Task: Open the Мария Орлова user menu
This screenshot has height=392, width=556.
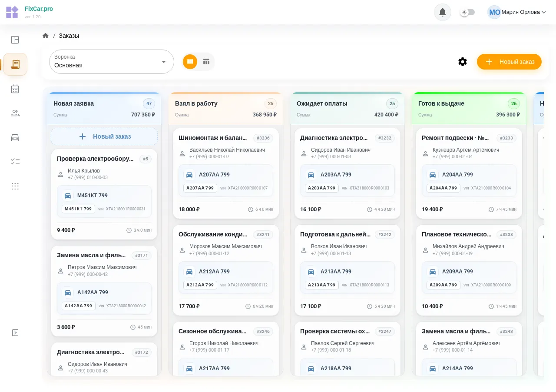Action: point(517,12)
